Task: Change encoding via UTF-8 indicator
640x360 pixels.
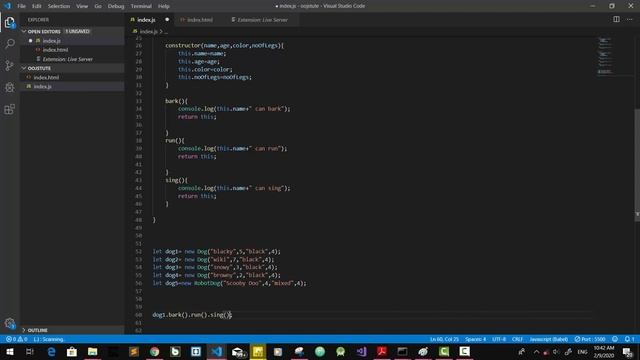Action: [499, 339]
